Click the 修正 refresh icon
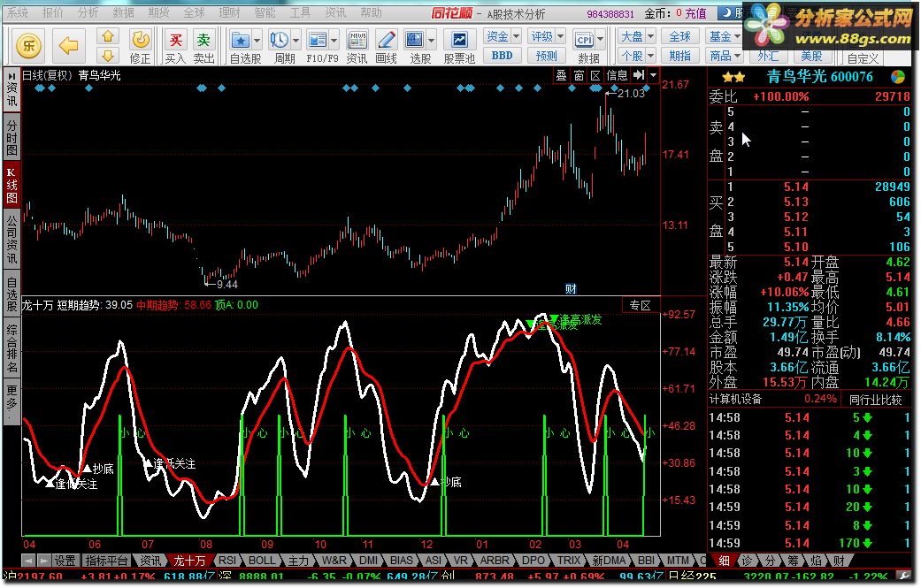 (140, 40)
